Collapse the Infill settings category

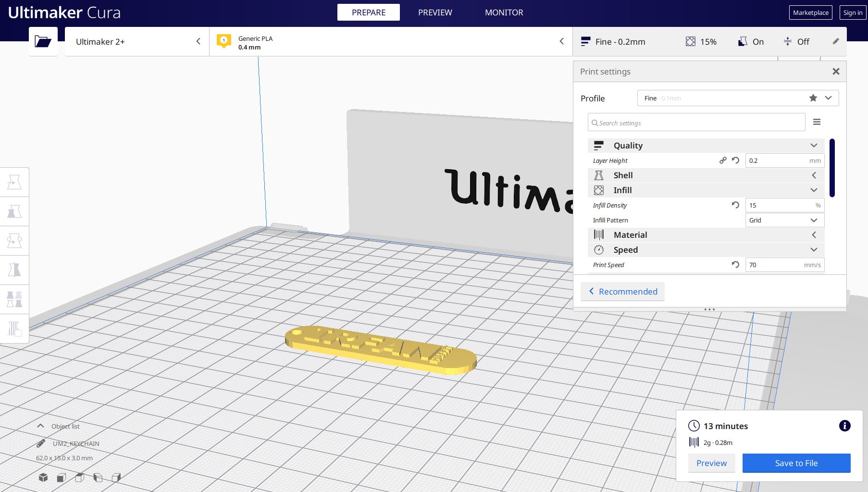pos(814,190)
